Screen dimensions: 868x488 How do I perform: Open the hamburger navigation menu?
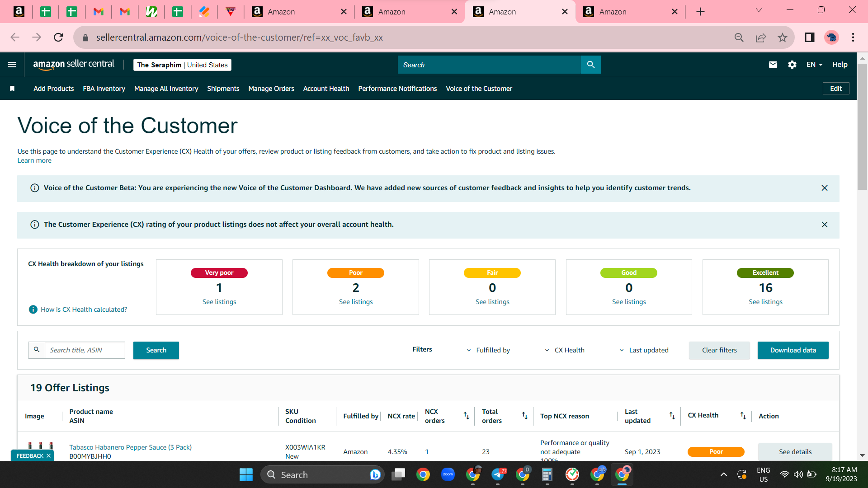coord(12,65)
